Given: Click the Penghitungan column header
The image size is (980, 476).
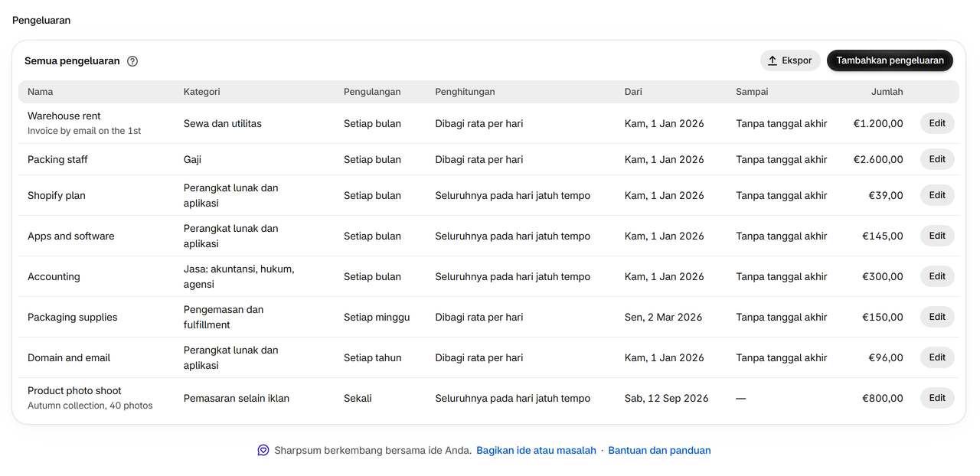Looking at the screenshot, I should [465, 92].
